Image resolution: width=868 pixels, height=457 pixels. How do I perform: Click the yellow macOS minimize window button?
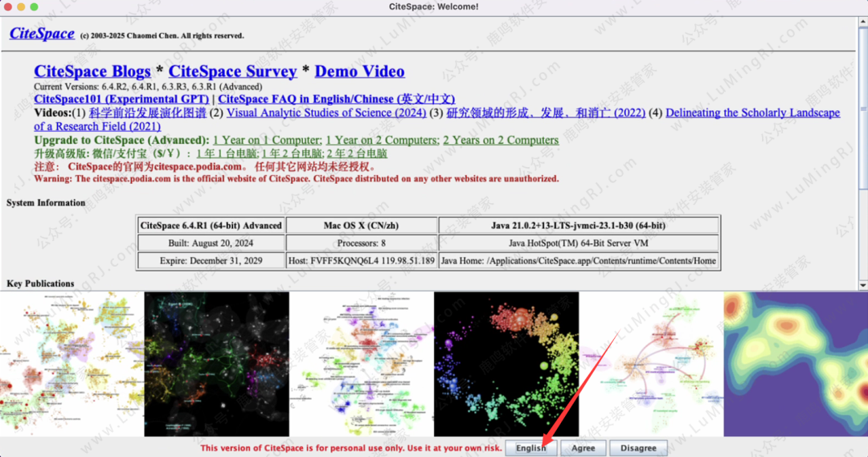point(21,6)
